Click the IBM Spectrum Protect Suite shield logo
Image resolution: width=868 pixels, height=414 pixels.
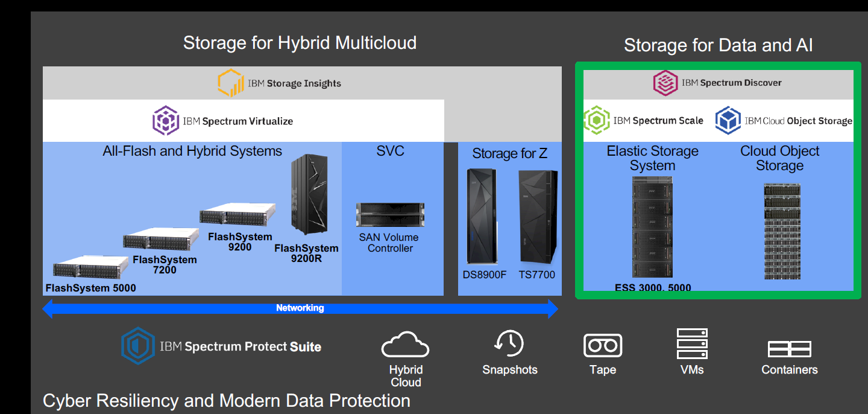coord(139,346)
